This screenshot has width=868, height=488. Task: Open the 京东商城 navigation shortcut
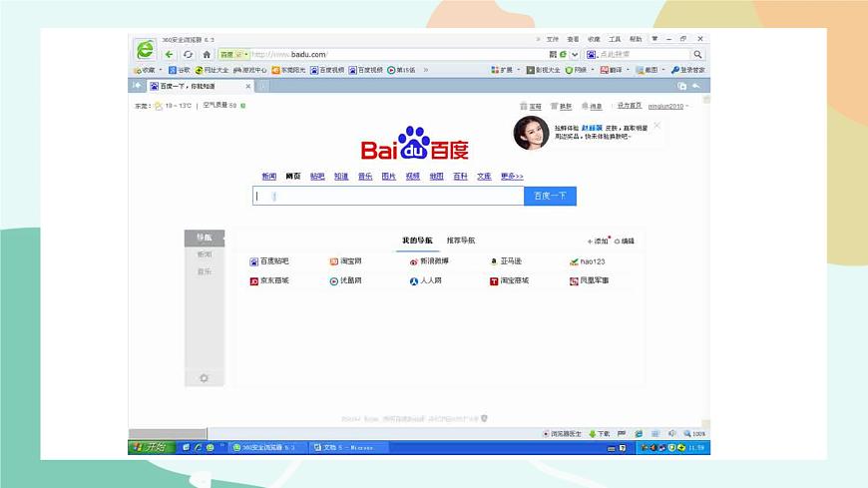click(269, 280)
